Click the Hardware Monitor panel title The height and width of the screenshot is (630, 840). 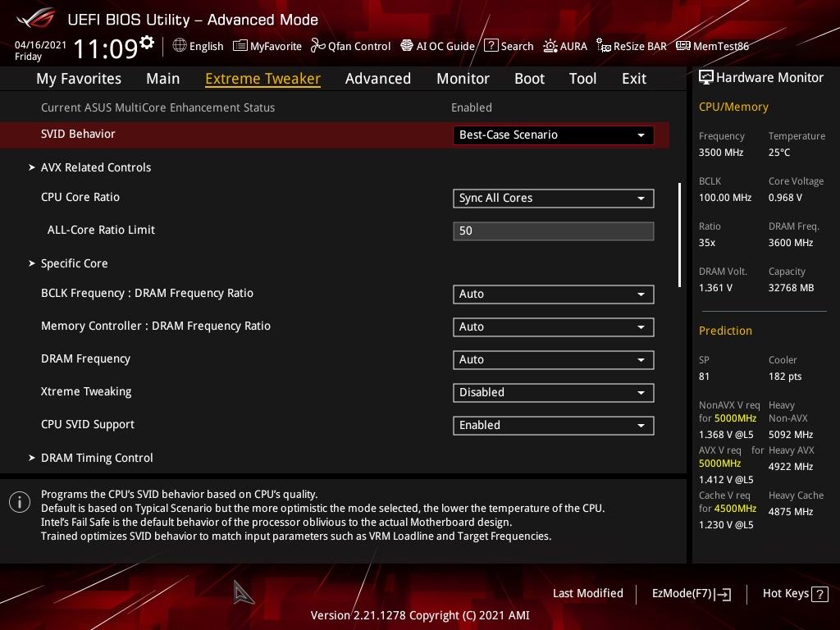point(769,78)
